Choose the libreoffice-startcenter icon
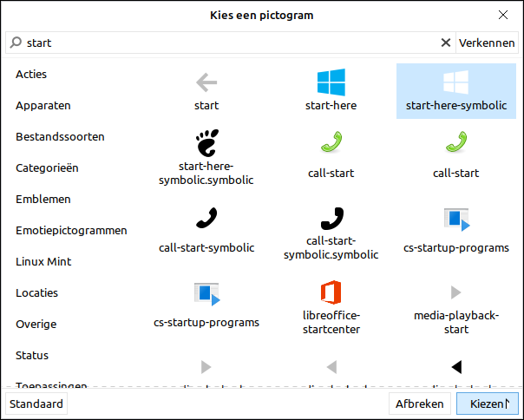524x420 pixels. (331, 293)
